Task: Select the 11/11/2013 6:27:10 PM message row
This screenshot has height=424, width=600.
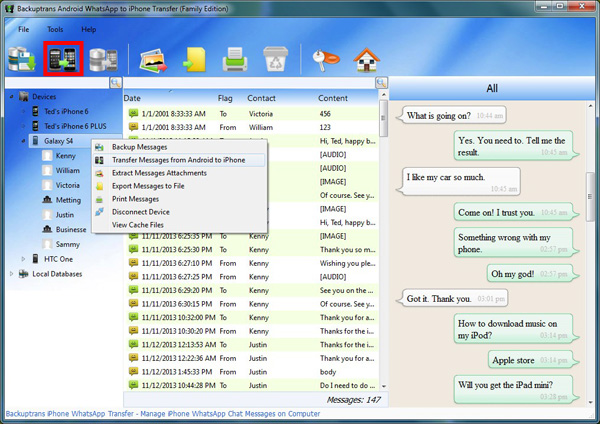Action: point(251,263)
